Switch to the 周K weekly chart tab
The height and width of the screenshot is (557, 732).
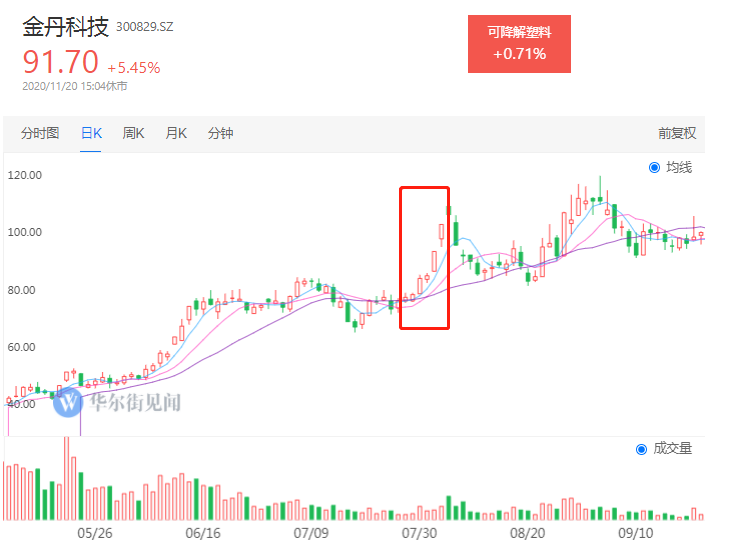pyautogui.click(x=134, y=133)
